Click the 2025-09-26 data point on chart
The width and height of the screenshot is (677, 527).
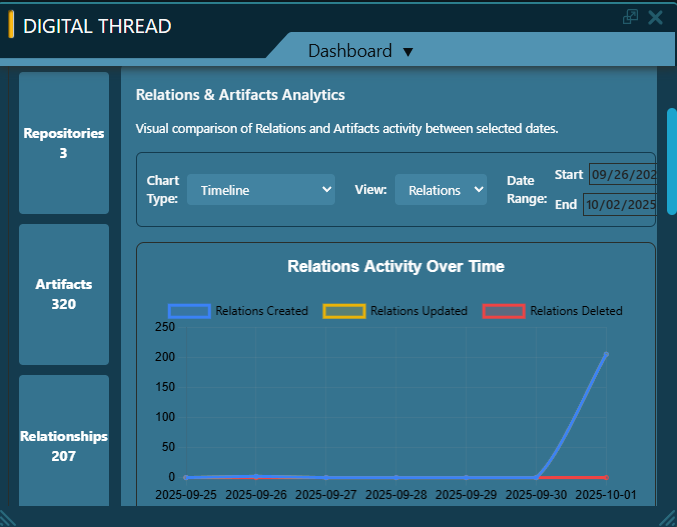point(256,477)
